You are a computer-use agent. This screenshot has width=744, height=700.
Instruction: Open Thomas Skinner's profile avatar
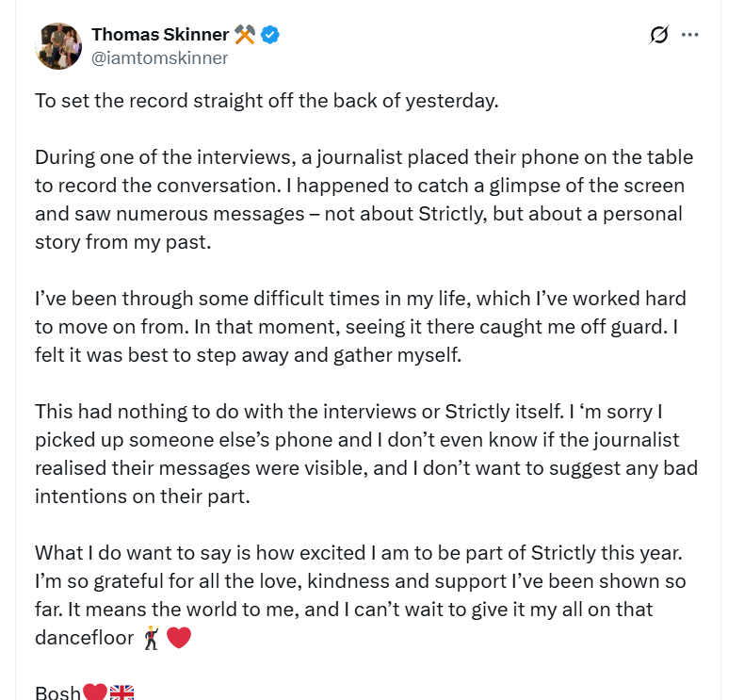[x=58, y=46]
